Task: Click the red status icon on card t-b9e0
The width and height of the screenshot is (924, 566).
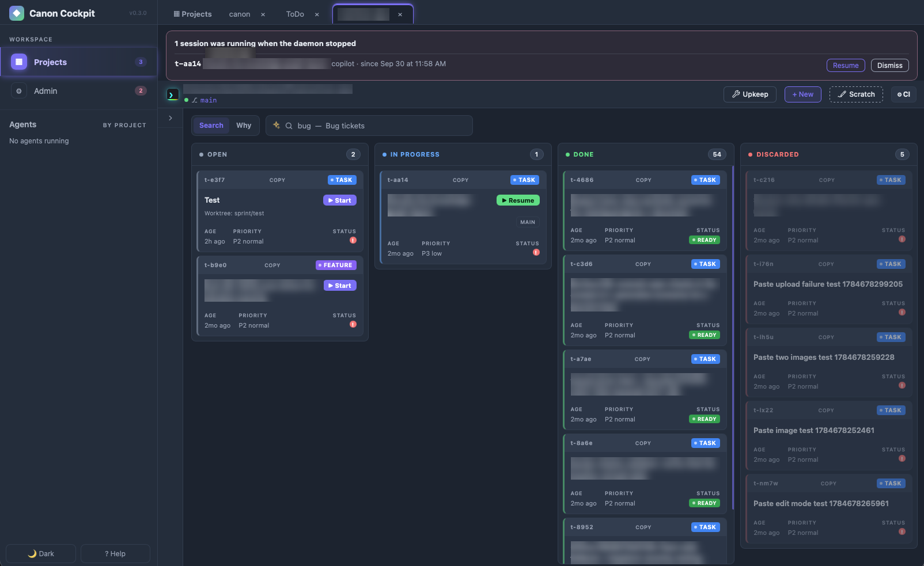Action: (353, 324)
